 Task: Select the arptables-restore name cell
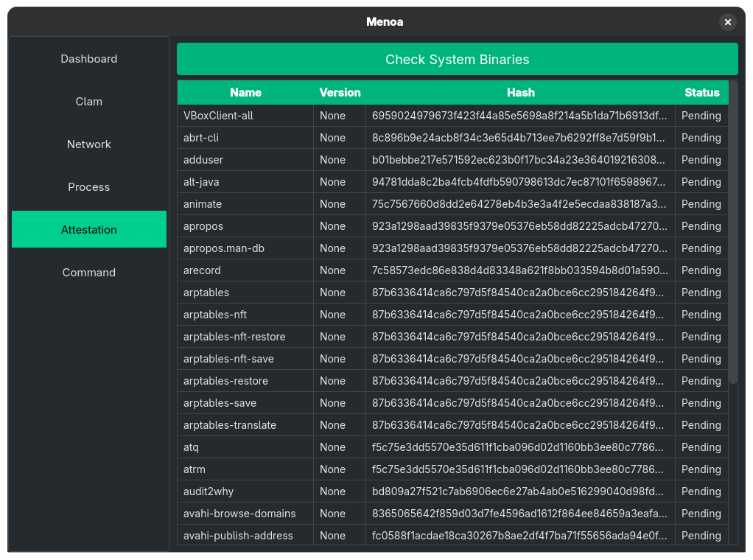point(245,381)
